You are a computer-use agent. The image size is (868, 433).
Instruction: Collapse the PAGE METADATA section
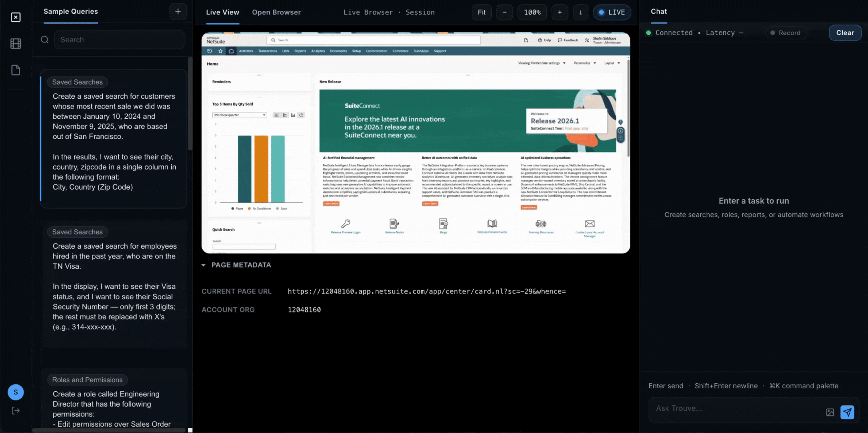203,265
